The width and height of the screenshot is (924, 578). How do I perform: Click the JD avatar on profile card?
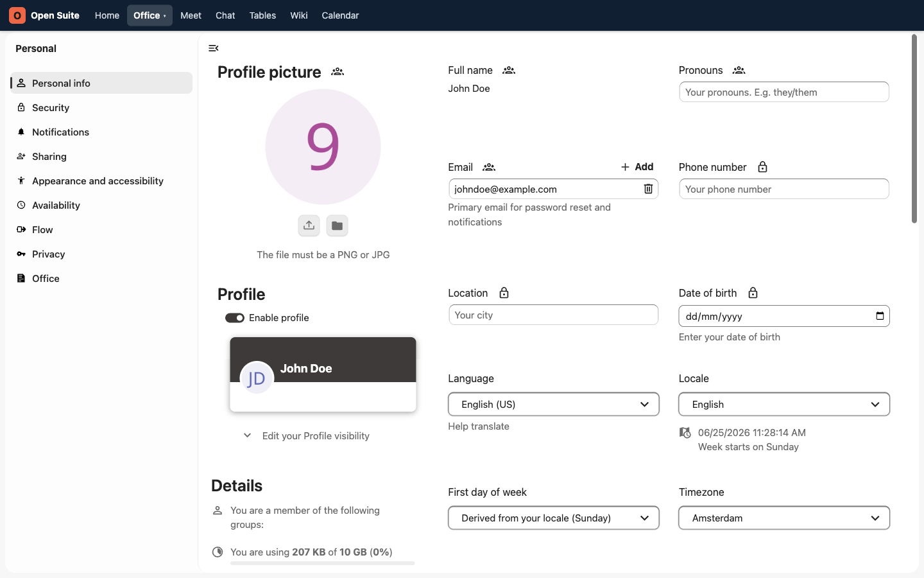click(257, 378)
